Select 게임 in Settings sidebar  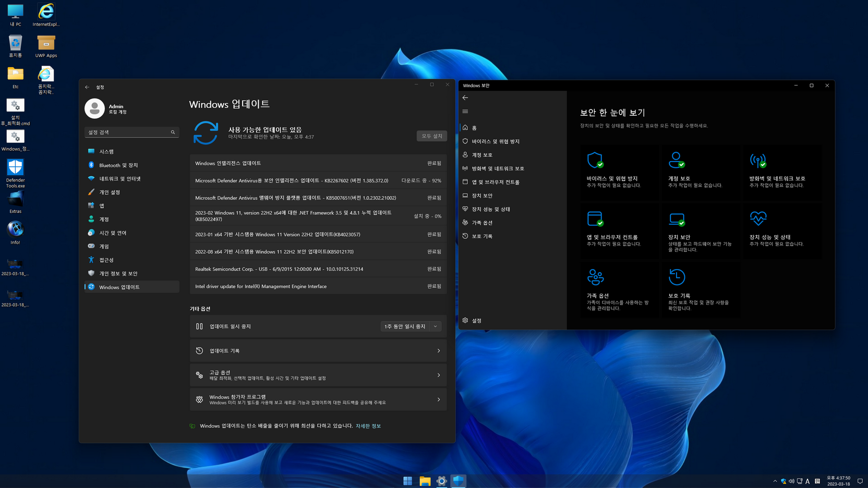click(132, 246)
